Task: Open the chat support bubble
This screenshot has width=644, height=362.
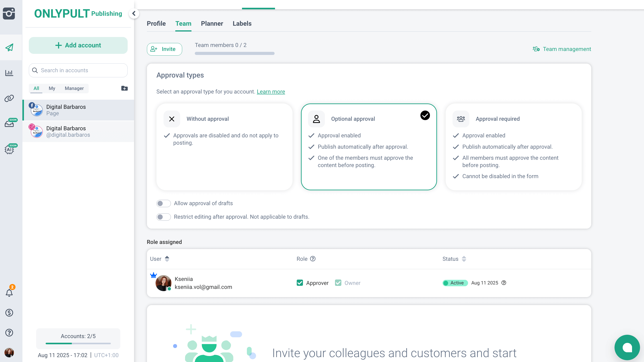Action: coord(627,347)
